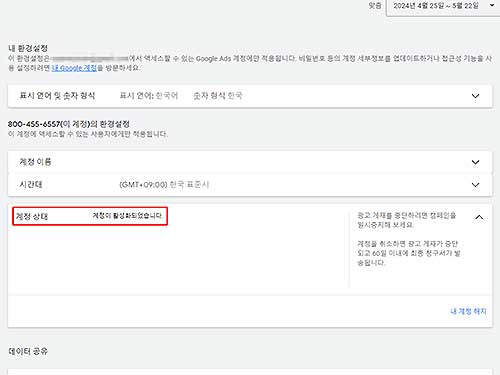Click the 표시 언어: 한국어 value
Image resolution: width=500 pixels, height=375 pixels.
[x=149, y=96]
